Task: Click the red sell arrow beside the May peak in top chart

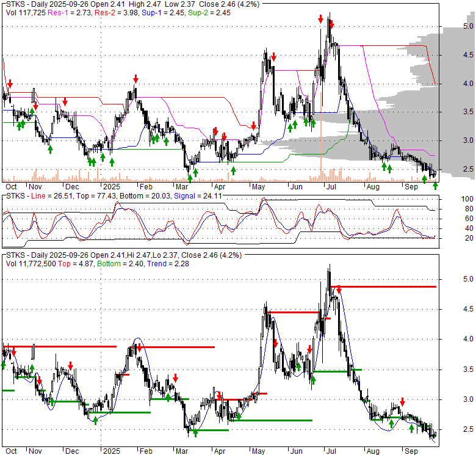Action: [273, 57]
